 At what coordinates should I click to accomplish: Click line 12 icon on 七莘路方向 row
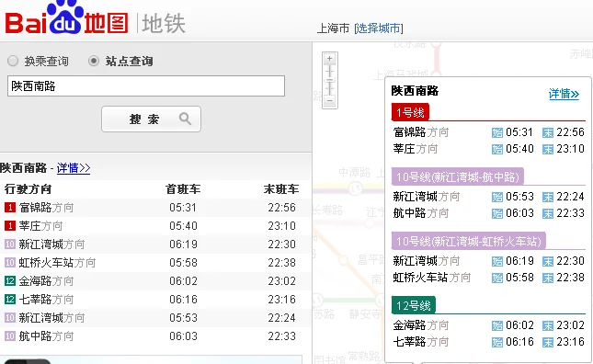point(10,300)
